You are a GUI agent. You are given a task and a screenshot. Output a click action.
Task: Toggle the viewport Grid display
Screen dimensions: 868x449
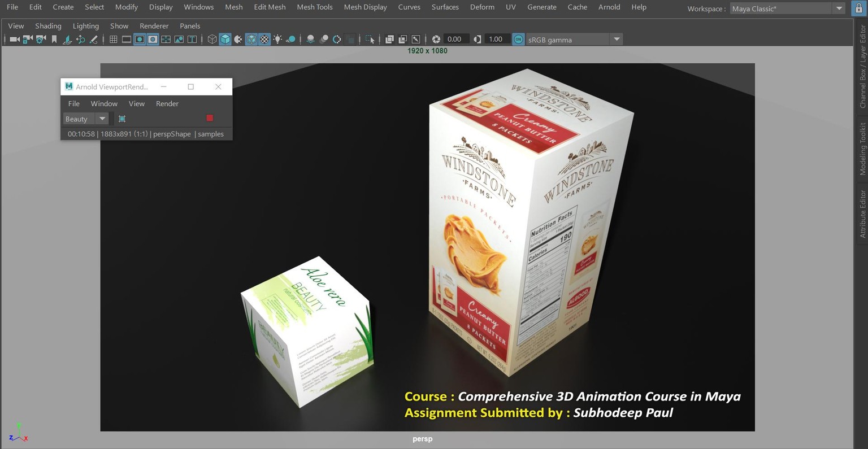(114, 39)
